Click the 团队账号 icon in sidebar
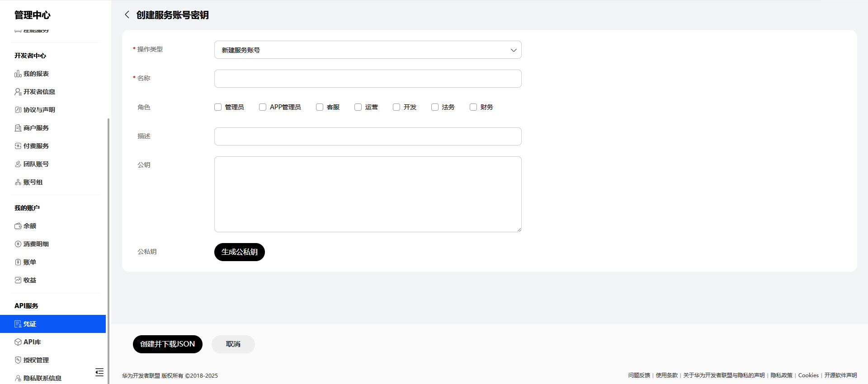This screenshot has height=384, width=868. pos(18,164)
